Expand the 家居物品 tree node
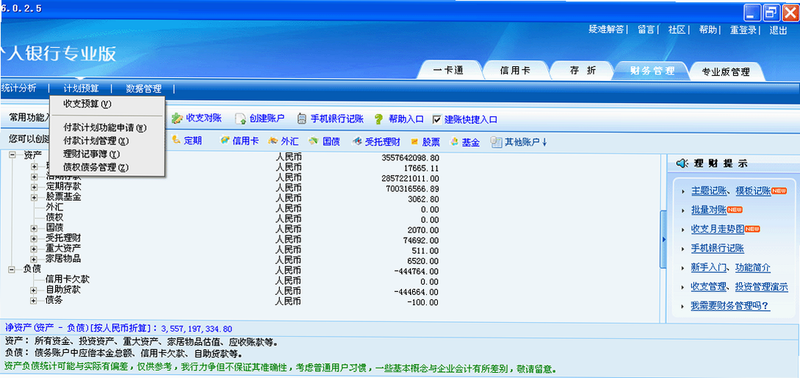The image size is (800, 378). pos(34,259)
